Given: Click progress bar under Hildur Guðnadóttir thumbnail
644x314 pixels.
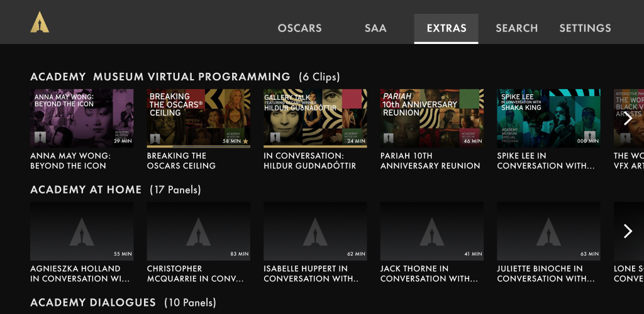Looking at the screenshot, I should click(315, 146).
